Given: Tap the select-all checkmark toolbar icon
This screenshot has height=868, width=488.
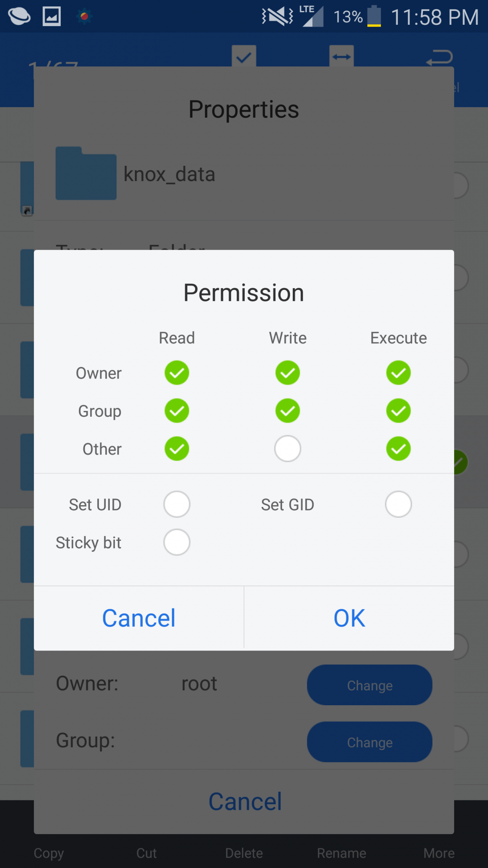Looking at the screenshot, I should tap(244, 56).
